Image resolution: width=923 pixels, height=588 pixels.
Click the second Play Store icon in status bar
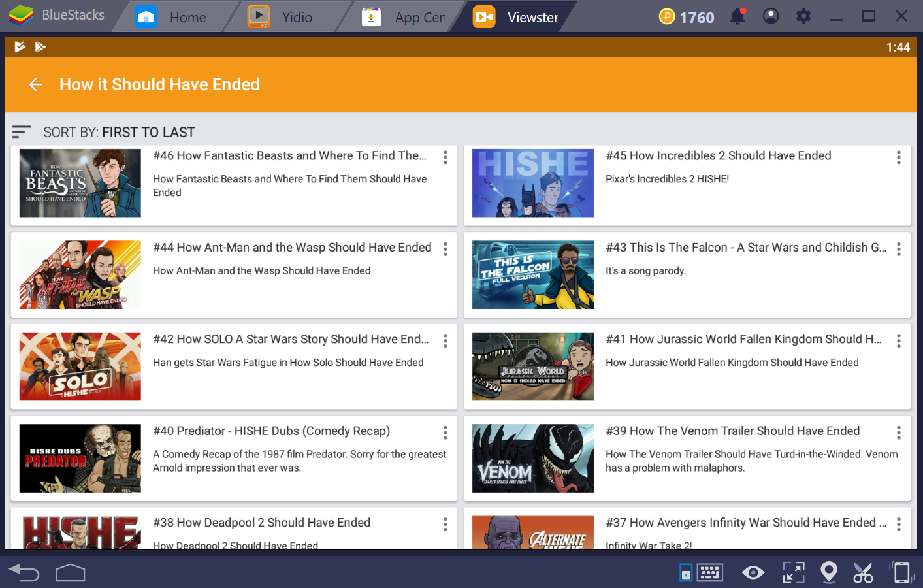pos(40,46)
